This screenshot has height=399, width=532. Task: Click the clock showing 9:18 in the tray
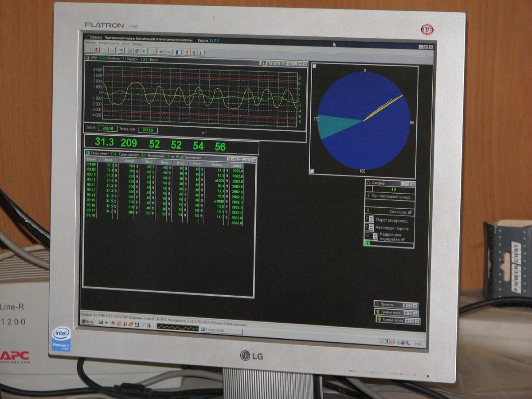(418, 344)
